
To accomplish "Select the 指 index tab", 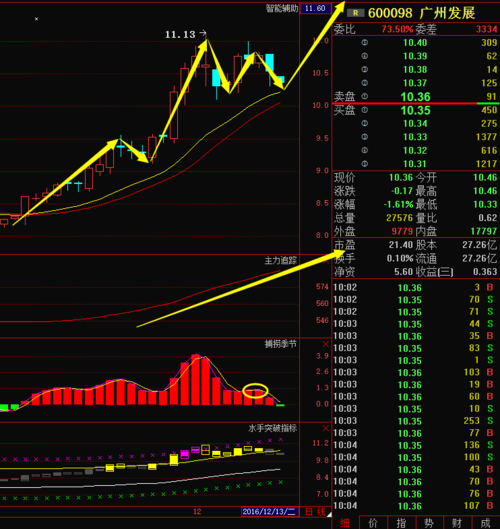I will (401, 523).
